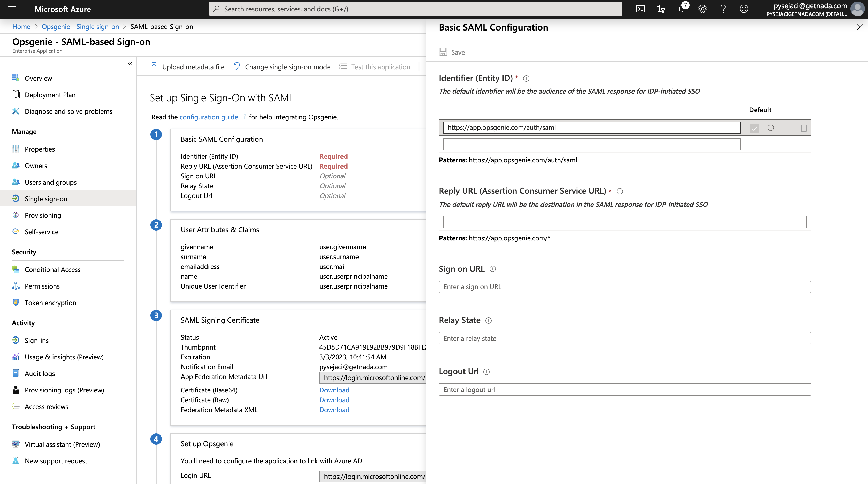
Task: Open the configuration guide link
Action: 209,117
